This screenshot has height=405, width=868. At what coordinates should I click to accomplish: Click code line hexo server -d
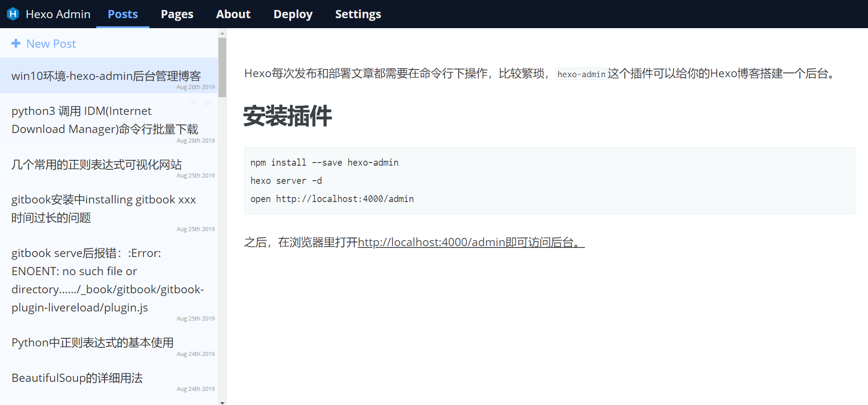pos(286,181)
